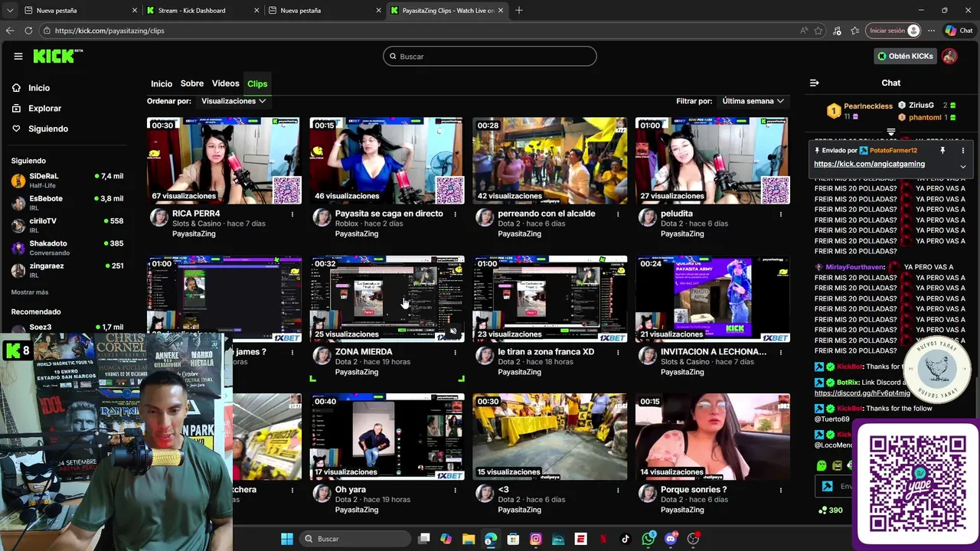Expand Visualizaciones sort dropdown

[234, 101]
